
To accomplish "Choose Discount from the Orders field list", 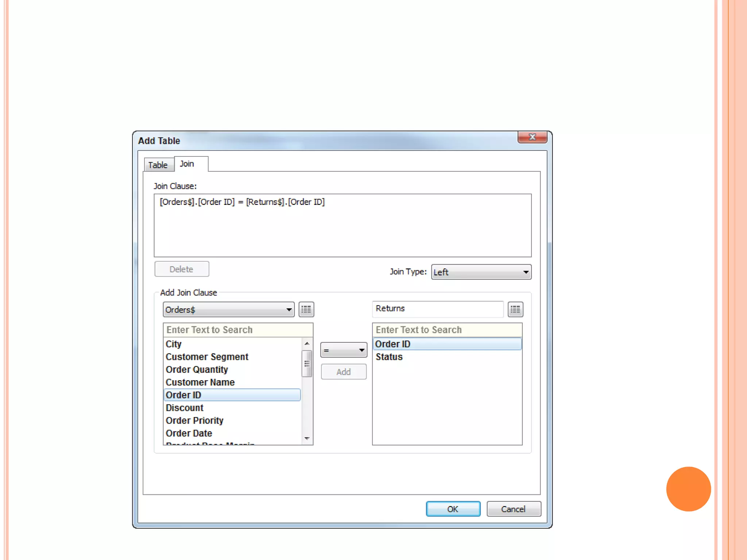I will (185, 408).
